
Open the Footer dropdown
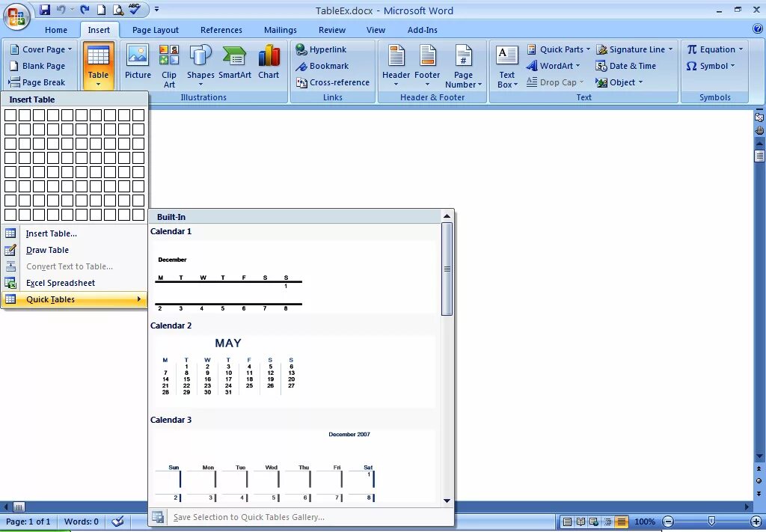point(427,67)
